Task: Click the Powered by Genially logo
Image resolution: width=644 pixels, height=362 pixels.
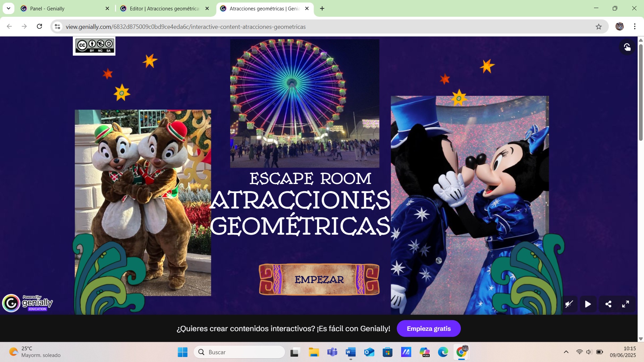Action: point(28,303)
